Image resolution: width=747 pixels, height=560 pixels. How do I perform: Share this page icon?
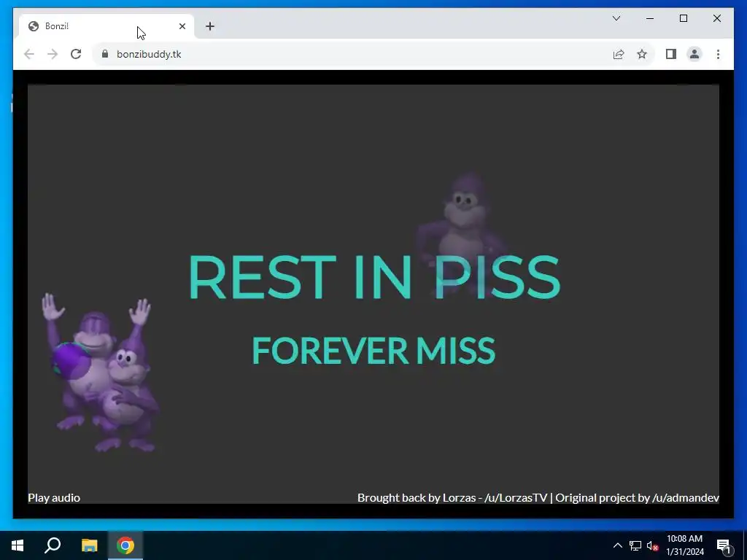619,54
